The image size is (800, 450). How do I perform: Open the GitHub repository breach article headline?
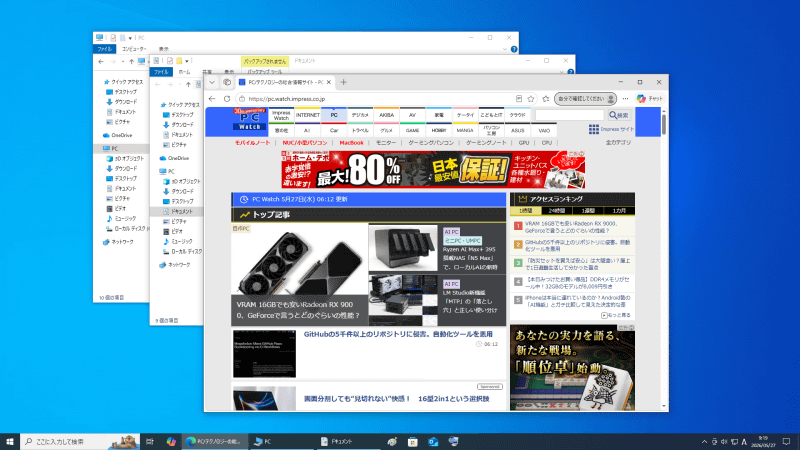coord(398,334)
